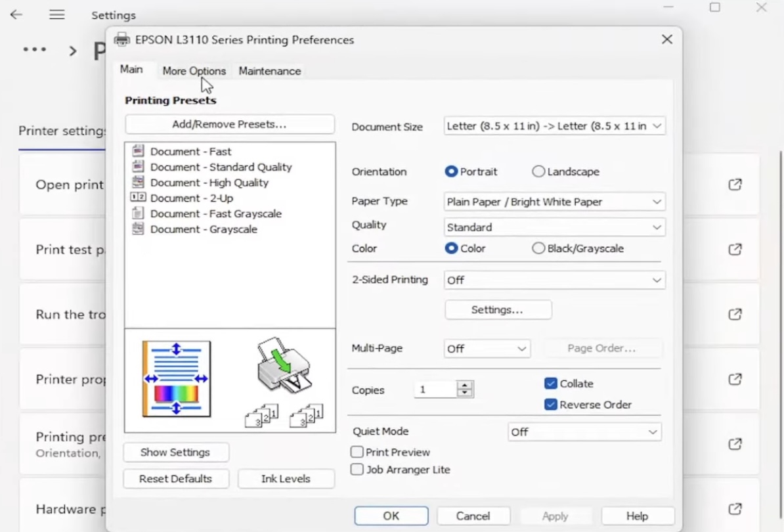
Task: Switch to the Main tab
Action: (x=131, y=70)
